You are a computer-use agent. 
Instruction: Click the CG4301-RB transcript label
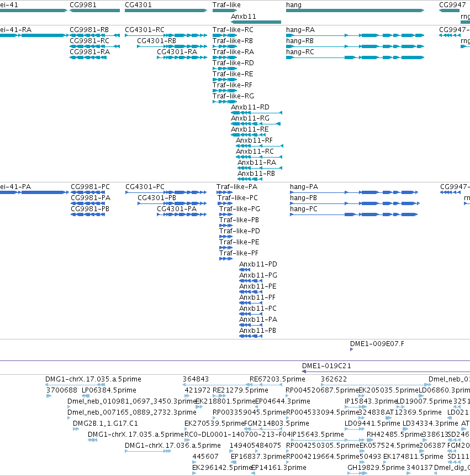(156, 41)
